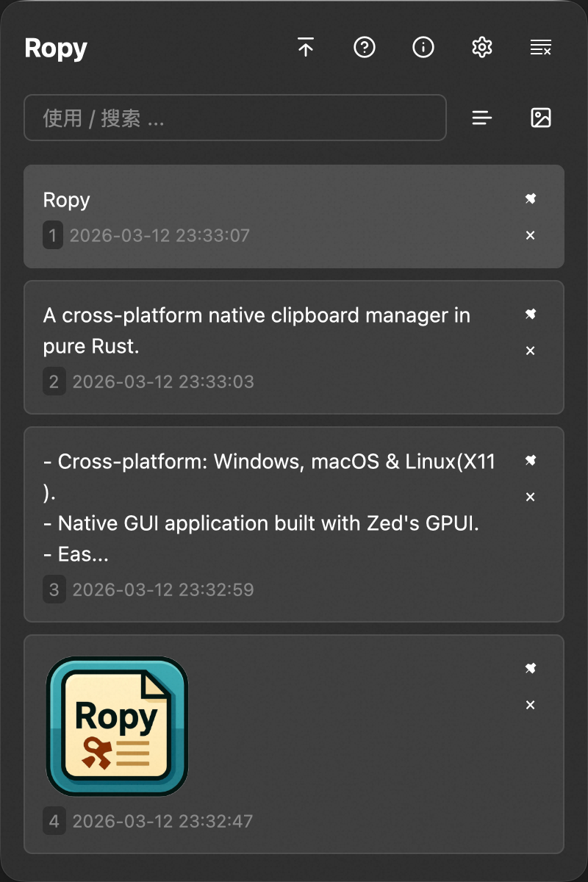Filter clipboard list by image entries
The width and height of the screenshot is (588, 882).
pyautogui.click(x=541, y=118)
